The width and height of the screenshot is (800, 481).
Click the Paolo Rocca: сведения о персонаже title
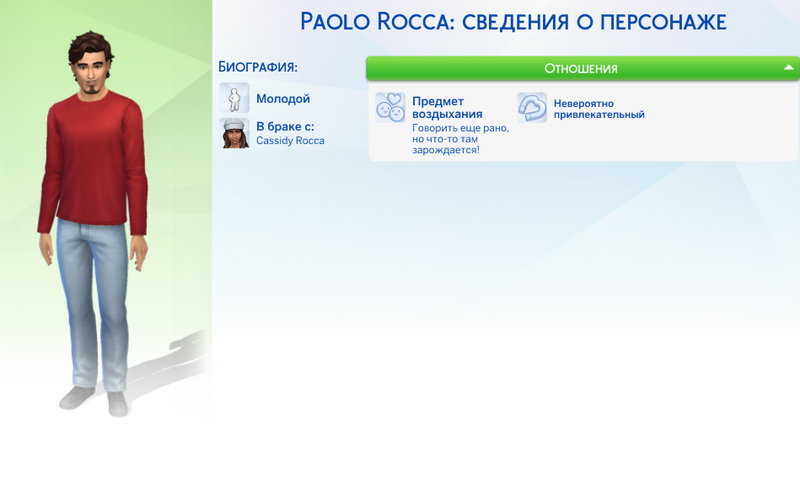click(512, 22)
